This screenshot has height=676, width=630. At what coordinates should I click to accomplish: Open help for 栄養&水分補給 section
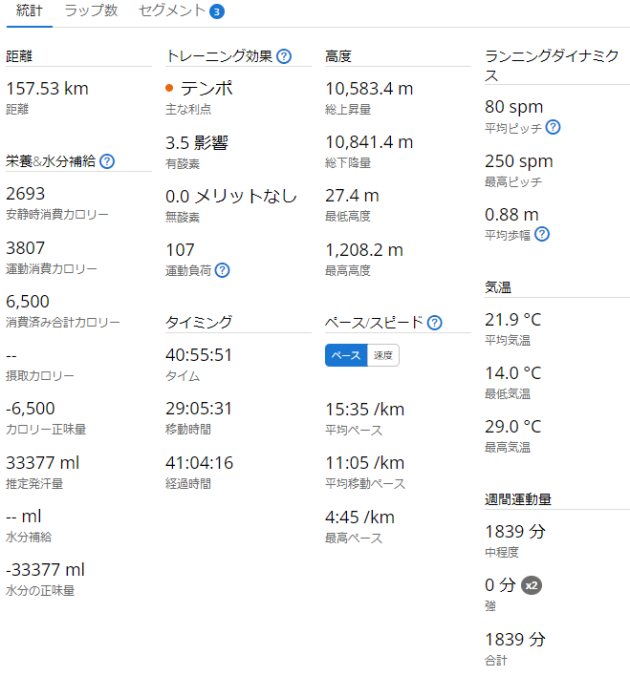[107, 161]
